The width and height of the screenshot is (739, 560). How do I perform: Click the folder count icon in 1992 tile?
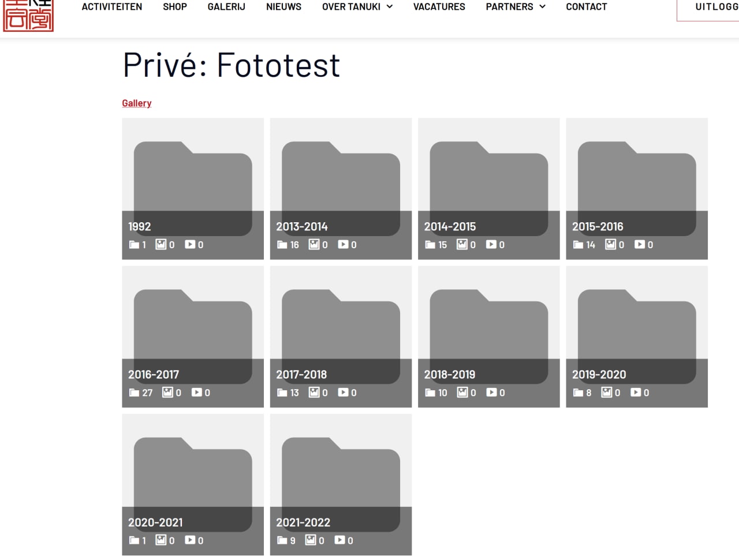pyautogui.click(x=134, y=245)
